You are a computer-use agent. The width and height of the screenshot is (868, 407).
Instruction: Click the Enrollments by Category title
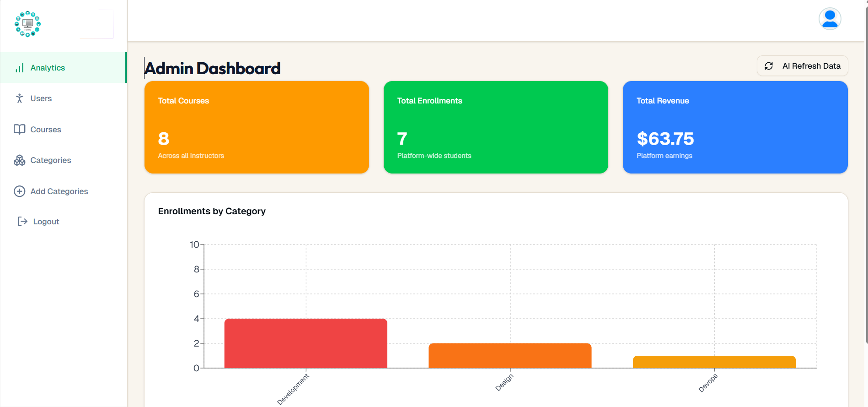pyautogui.click(x=212, y=211)
